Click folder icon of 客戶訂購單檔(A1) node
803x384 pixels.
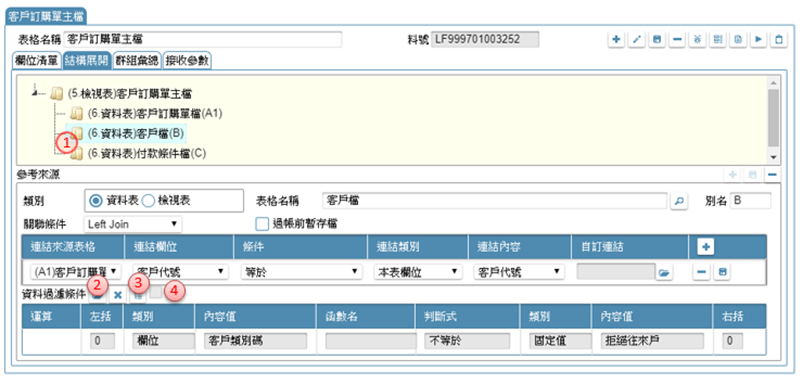tap(76, 113)
